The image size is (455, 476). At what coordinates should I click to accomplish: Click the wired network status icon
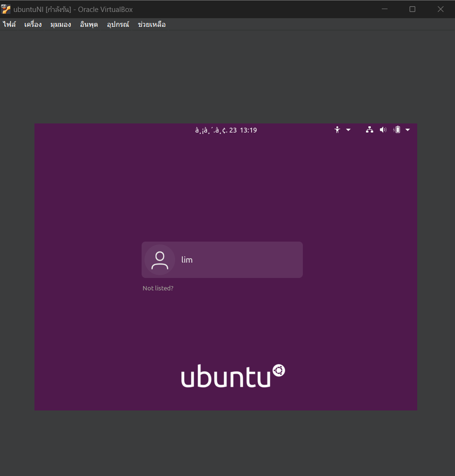point(369,130)
